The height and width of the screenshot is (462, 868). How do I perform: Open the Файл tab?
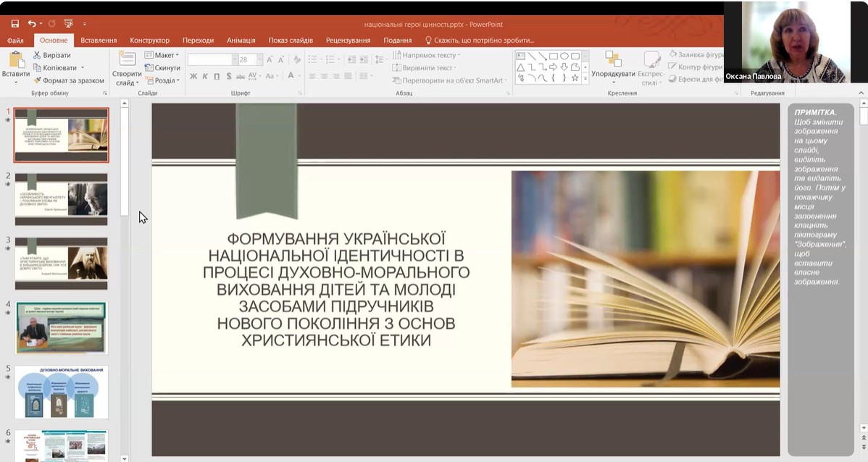[15, 41]
